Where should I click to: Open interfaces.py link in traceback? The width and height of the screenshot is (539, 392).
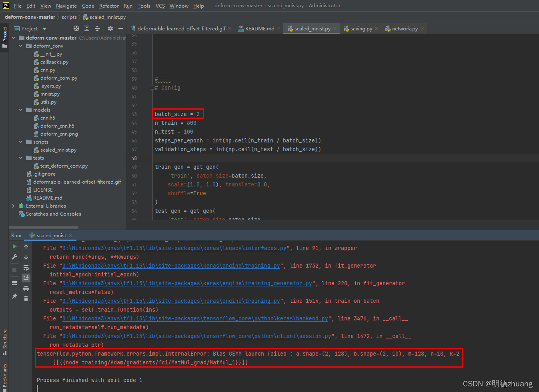[174, 248]
